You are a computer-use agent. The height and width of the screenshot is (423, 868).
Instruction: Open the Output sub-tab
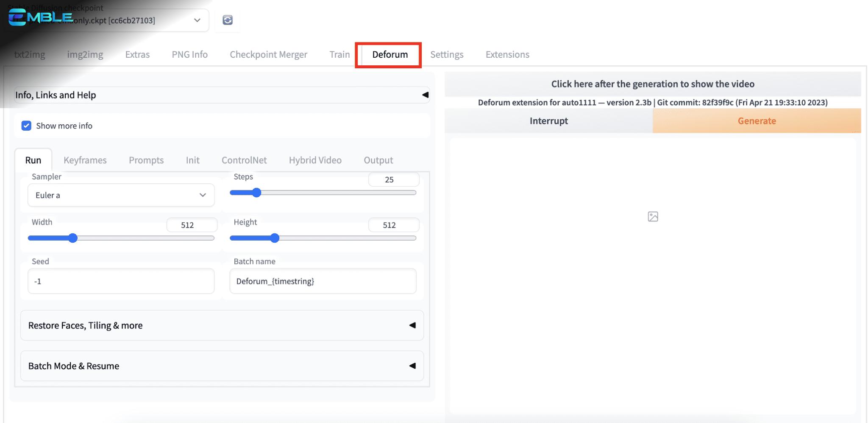pos(378,160)
